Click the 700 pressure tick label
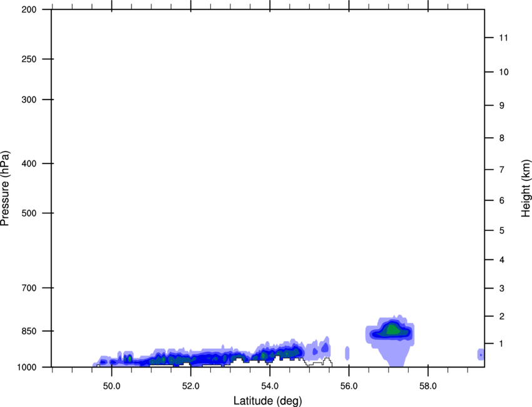Screen dimensions: 532x407 point(29,288)
